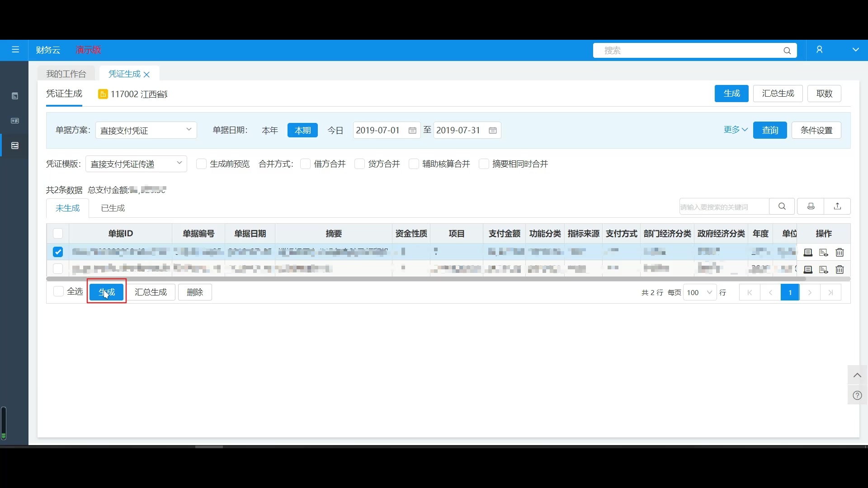The image size is (868, 488).
Task: Open rows-per-page dropdown showing 100
Action: [x=700, y=292]
